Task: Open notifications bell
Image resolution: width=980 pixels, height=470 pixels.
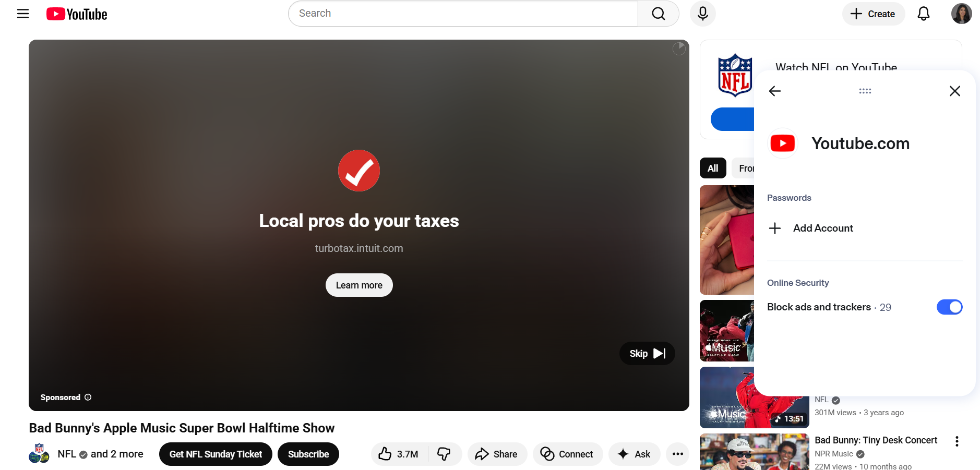Action: point(923,14)
